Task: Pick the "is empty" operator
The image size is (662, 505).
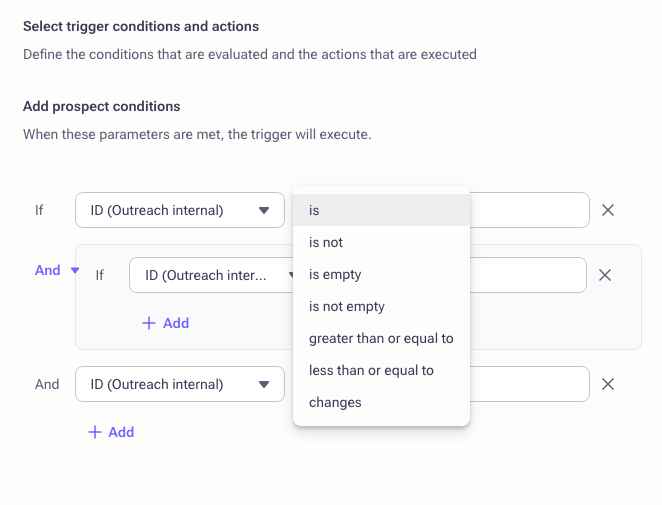Action: 381,274
